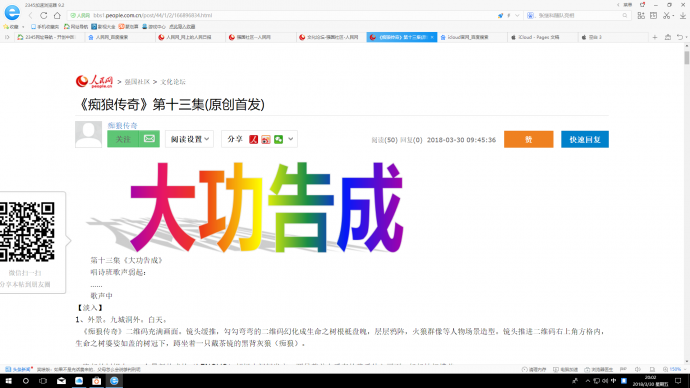The width and height of the screenshot is (690, 388).
Task: Click the magnifier search icon
Action: tap(625, 15)
